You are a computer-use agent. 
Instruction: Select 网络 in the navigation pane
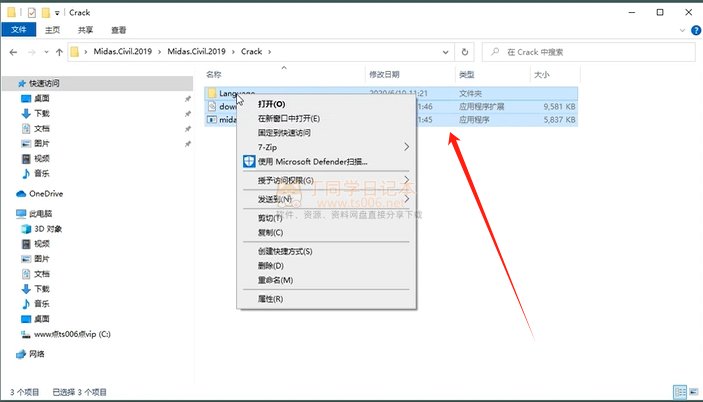[x=36, y=354]
